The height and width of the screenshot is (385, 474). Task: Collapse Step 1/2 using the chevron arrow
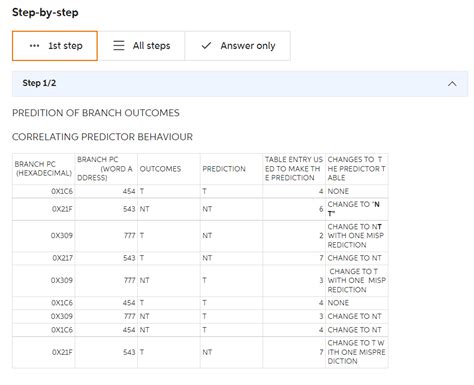coord(452,84)
